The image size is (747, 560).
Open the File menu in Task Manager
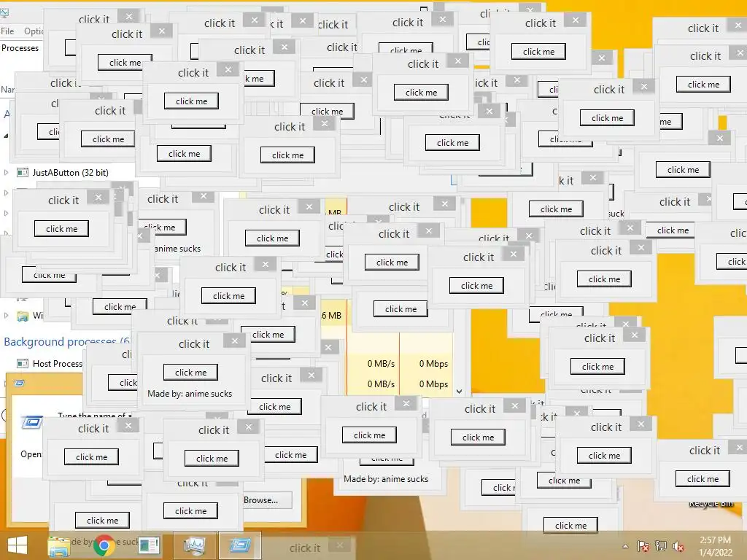tap(7, 31)
